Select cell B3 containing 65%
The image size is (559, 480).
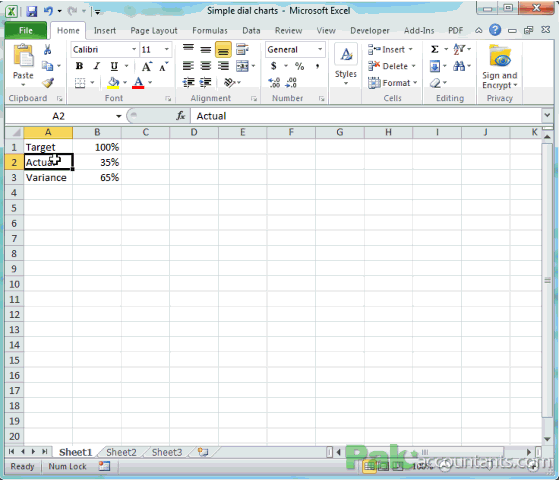[x=97, y=177]
